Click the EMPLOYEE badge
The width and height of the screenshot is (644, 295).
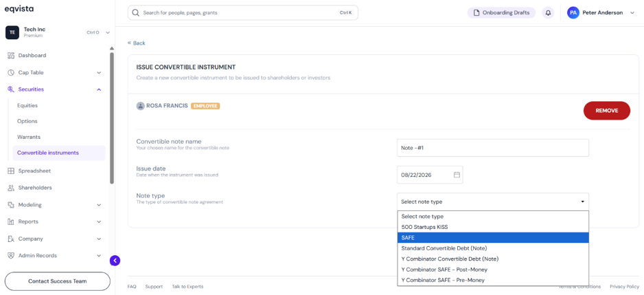pyautogui.click(x=205, y=106)
